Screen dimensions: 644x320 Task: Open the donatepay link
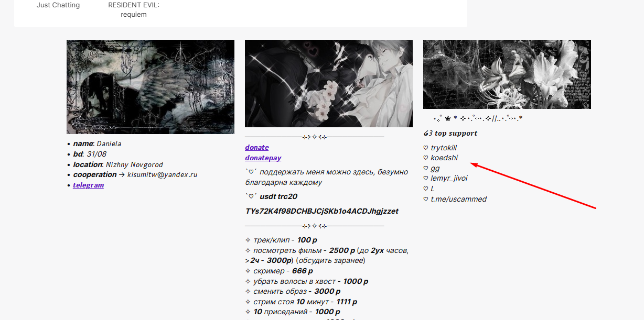point(263,158)
